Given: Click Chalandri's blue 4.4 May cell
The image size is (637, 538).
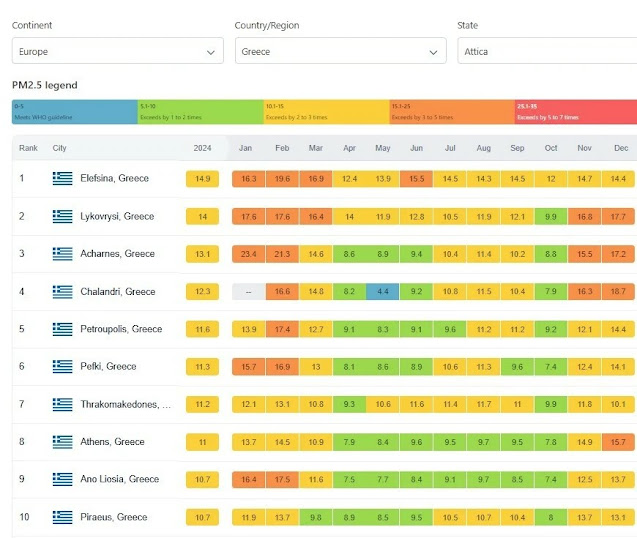Looking at the screenshot, I should 383,291.
